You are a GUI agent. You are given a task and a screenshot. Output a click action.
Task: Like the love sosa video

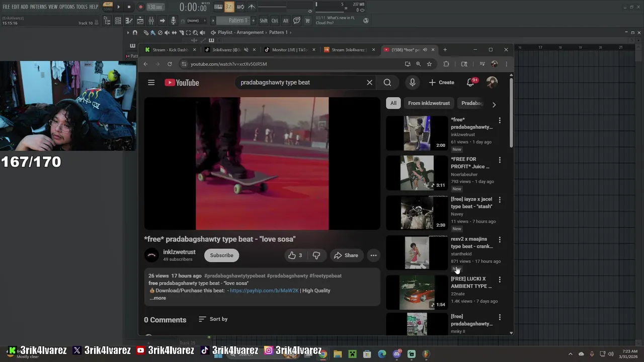[x=295, y=255]
